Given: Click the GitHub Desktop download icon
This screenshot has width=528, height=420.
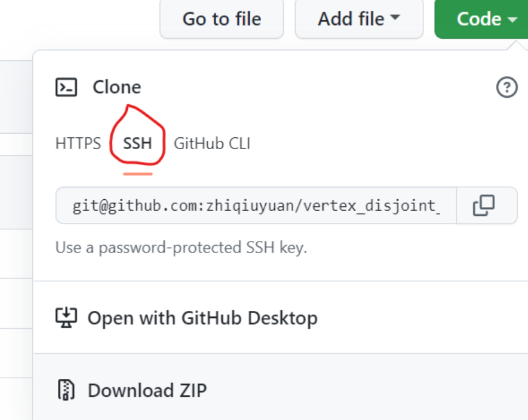Looking at the screenshot, I should (65, 317).
